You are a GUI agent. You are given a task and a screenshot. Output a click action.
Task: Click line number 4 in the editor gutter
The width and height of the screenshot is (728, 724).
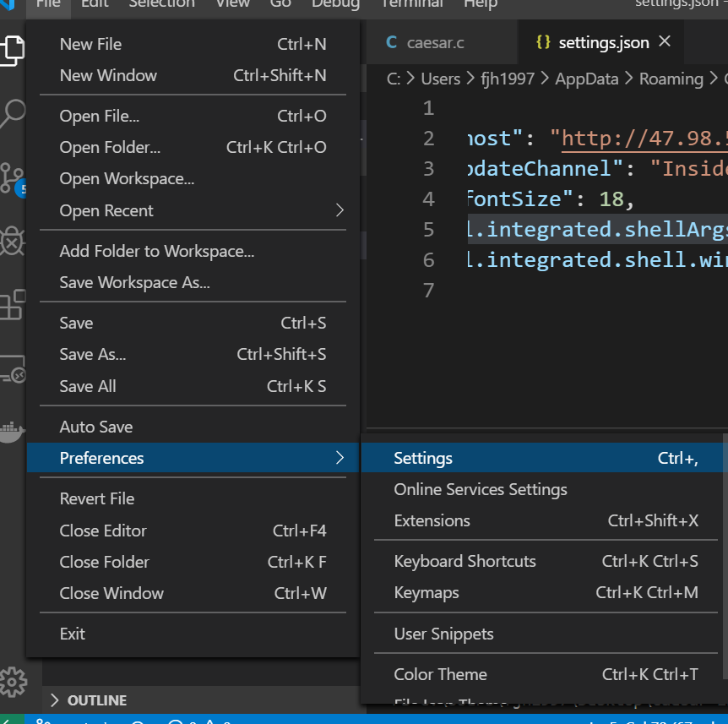(x=428, y=199)
